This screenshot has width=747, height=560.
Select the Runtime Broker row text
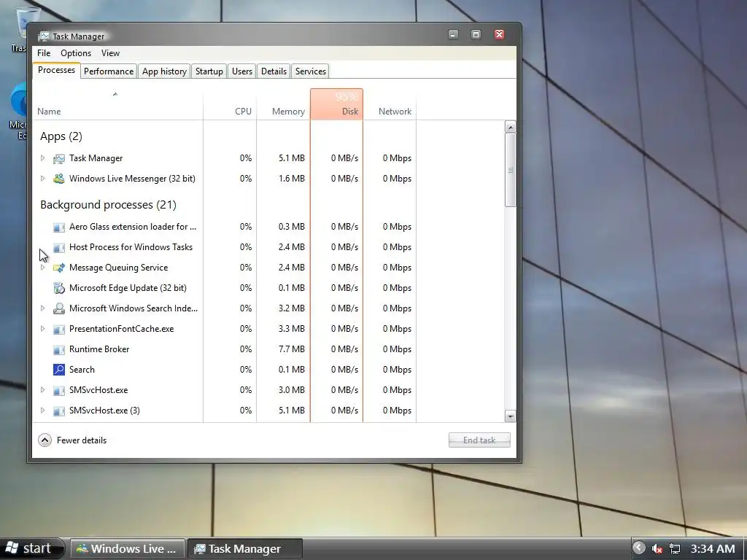(99, 349)
